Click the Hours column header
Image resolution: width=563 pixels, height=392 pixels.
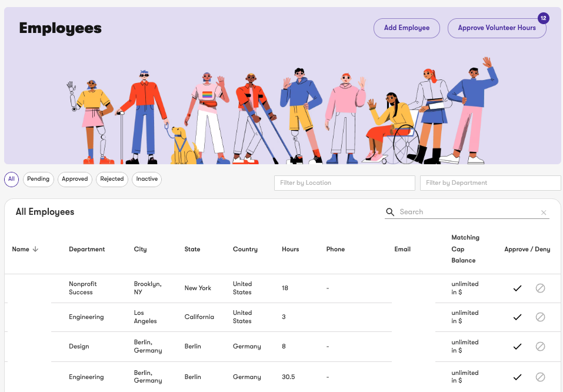[290, 249]
